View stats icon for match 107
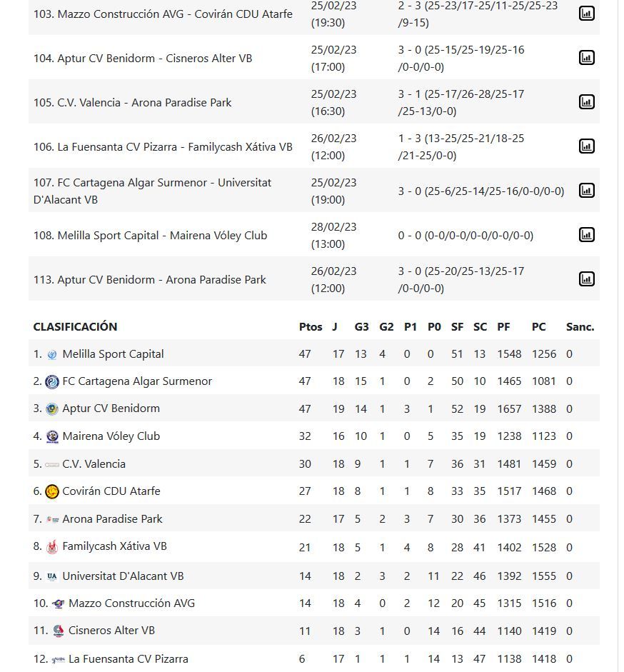The image size is (624, 672). pos(586,191)
